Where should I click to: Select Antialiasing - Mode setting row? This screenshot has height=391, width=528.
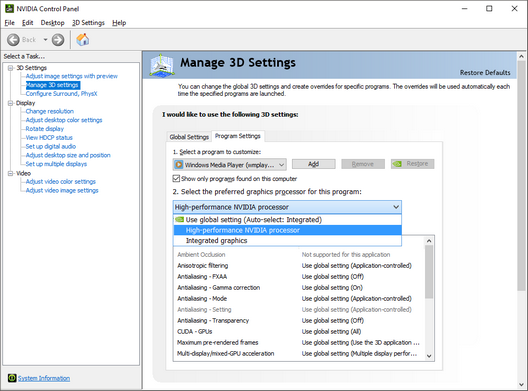298,298
